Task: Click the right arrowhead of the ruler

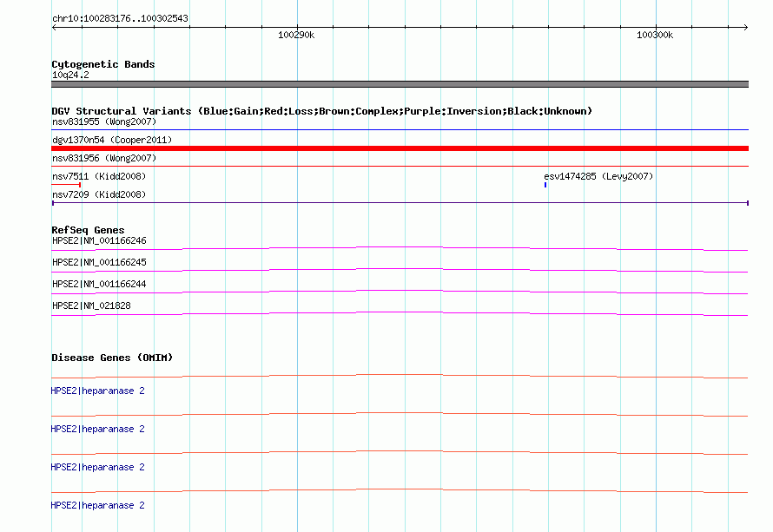Action: 746,27
